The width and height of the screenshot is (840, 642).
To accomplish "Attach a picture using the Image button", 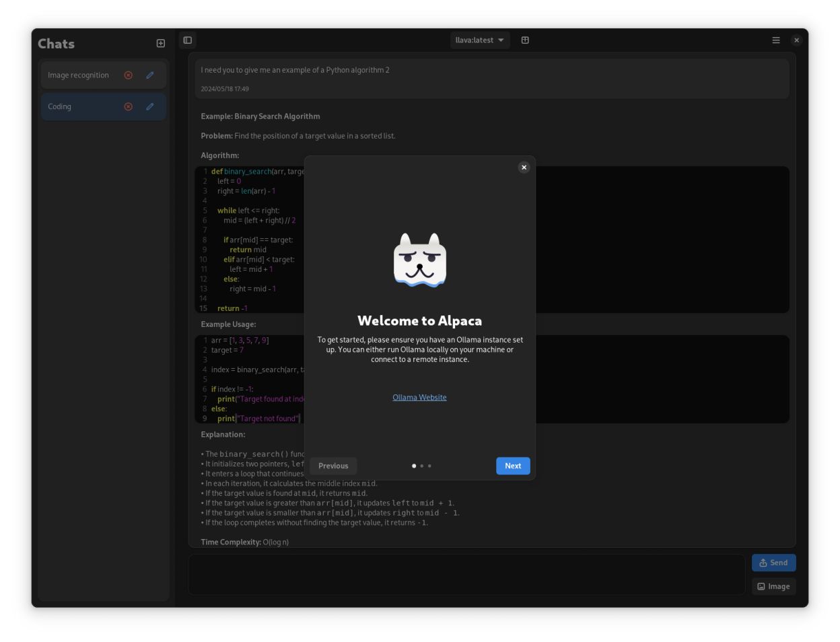I will click(x=774, y=586).
